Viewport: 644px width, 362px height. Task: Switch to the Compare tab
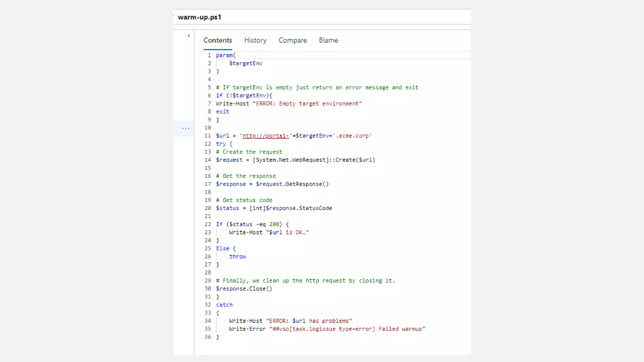tap(292, 41)
